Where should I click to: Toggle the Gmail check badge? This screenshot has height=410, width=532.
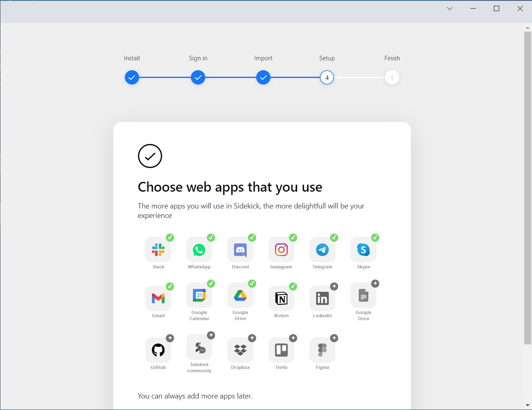(170, 286)
